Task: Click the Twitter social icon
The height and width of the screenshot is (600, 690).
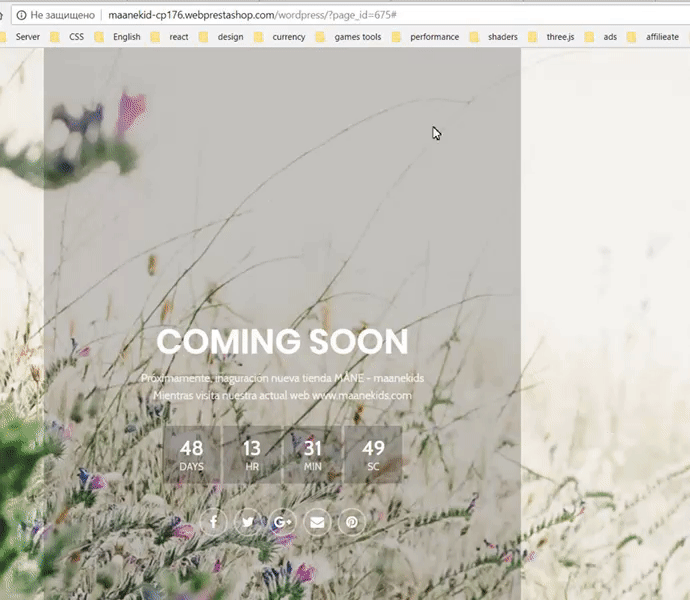Action: point(248,522)
